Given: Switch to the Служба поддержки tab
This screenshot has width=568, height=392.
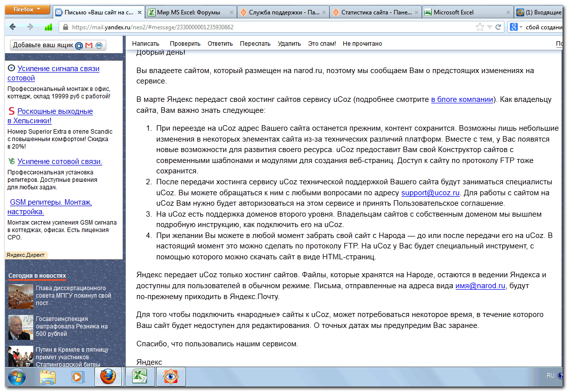Looking at the screenshot, I should point(283,12).
